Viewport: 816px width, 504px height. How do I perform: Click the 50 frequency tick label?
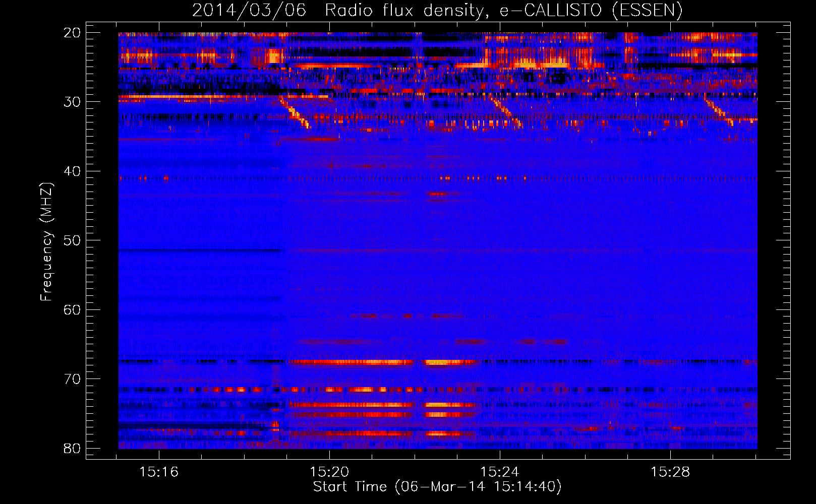click(72, 240)
